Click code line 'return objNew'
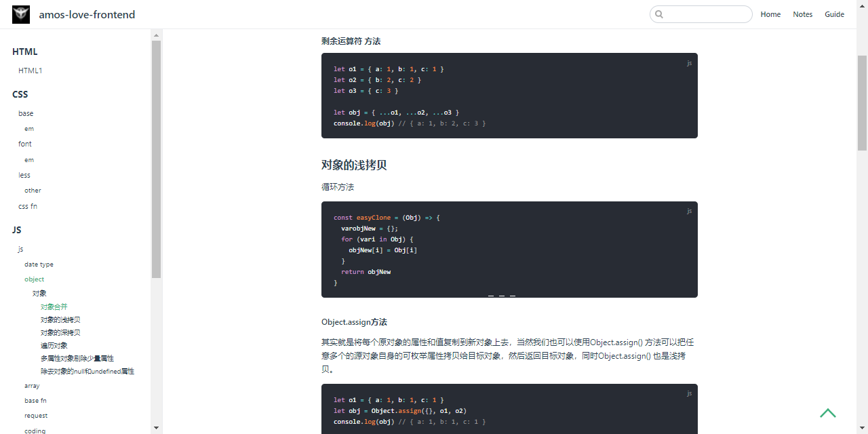Image resolution: width=868 pixels, height=434 pixels. click(366, 272)
